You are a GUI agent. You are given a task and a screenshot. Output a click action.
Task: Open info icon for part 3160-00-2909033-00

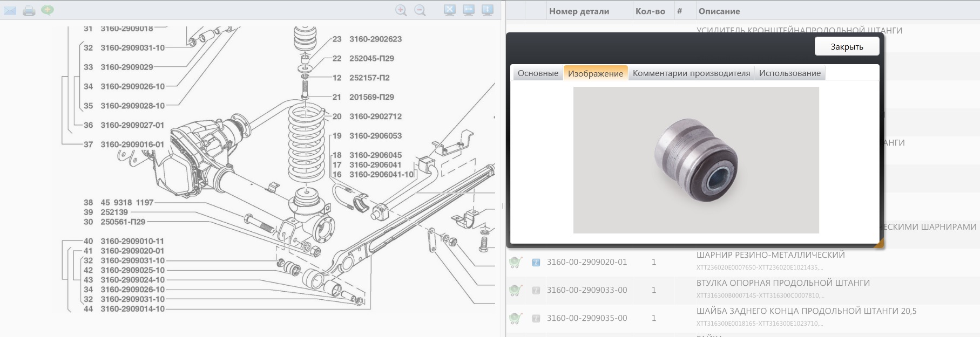(x=536, y=291)
